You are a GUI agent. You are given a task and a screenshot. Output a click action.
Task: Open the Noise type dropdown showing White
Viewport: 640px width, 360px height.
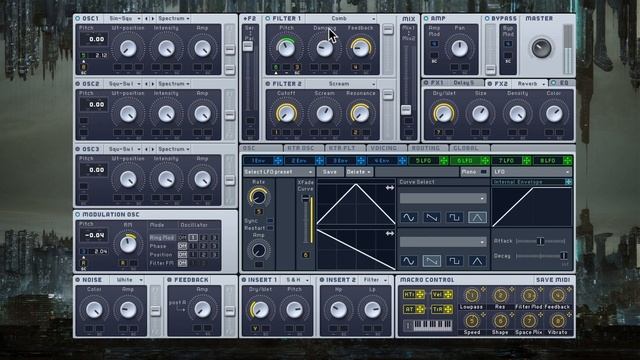tap(127, 280)
